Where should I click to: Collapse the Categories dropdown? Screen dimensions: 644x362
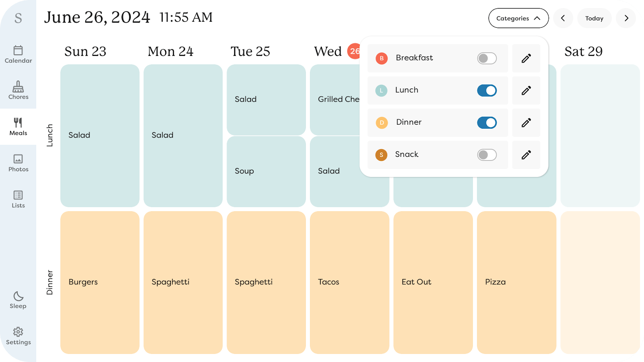tap(518, 19)
